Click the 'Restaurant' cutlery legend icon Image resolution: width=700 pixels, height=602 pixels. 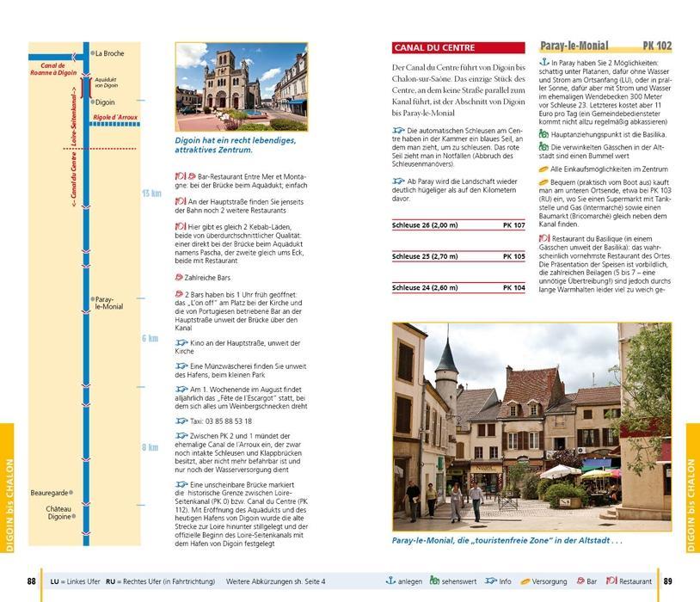tap(611, 581)
